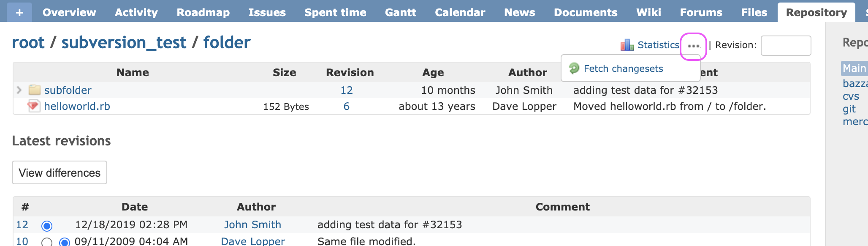Select the first radio button for revision 12
Viewport: 868px width, 246px height.
[x=47, y=226]
